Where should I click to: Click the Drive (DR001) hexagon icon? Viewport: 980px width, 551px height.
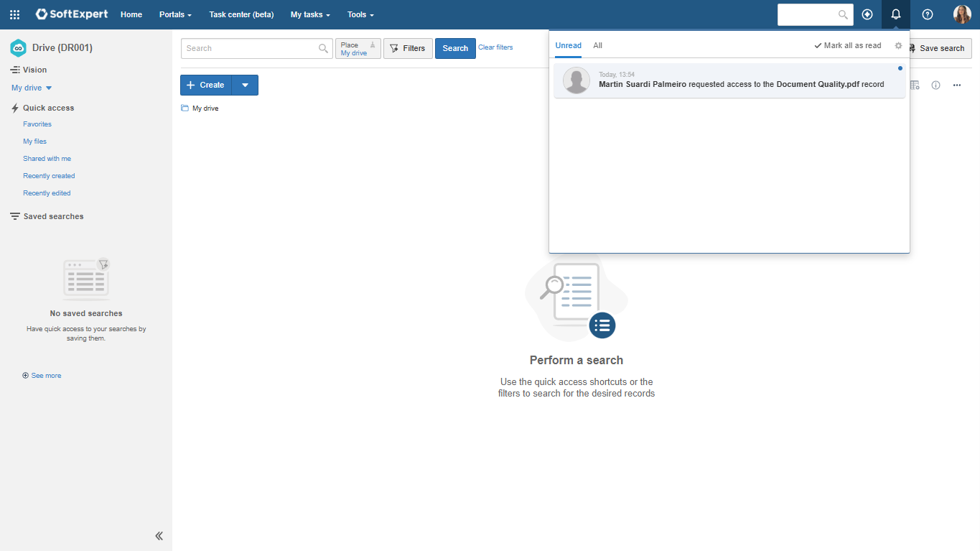(18, 48)
